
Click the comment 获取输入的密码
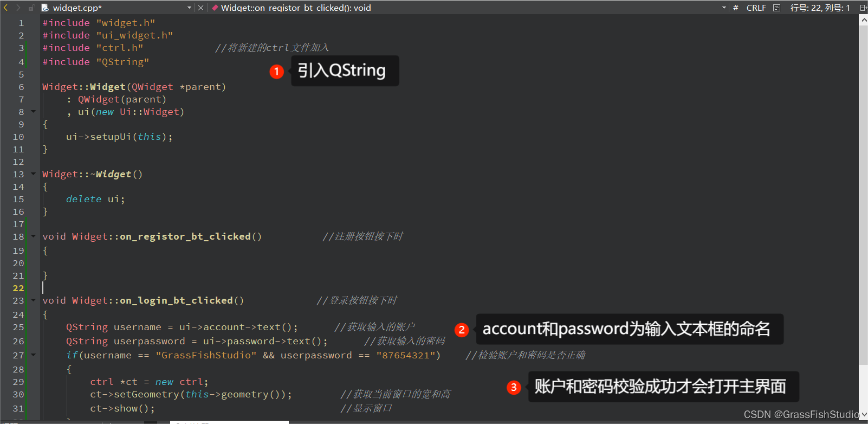coord(405,341)
